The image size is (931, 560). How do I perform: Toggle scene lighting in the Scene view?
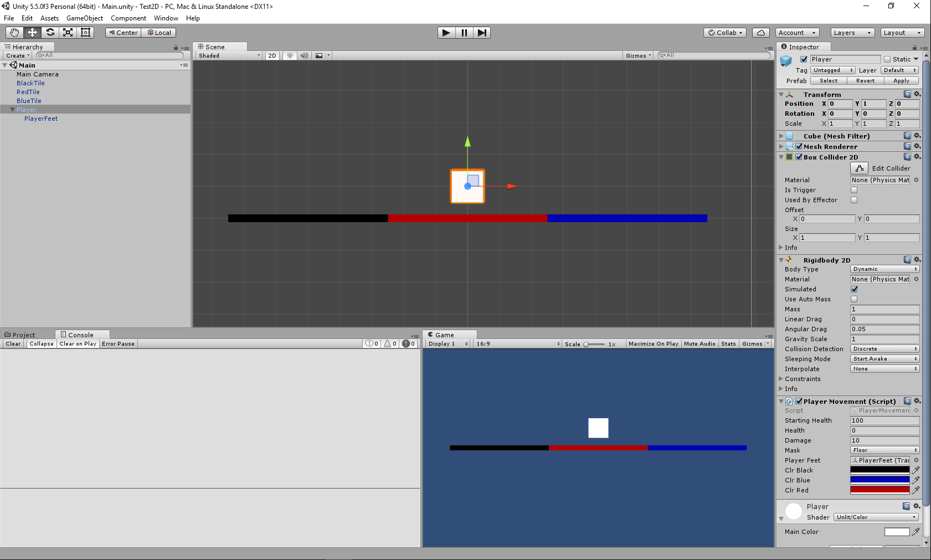[x=289, y=55]
